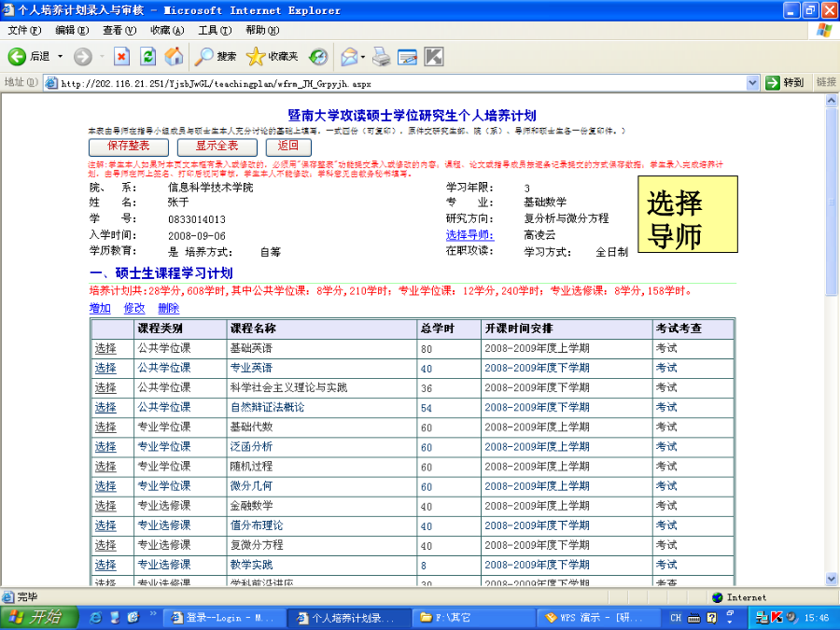
Task: Click the browser Back arrow icon
Action: [17, 56]
